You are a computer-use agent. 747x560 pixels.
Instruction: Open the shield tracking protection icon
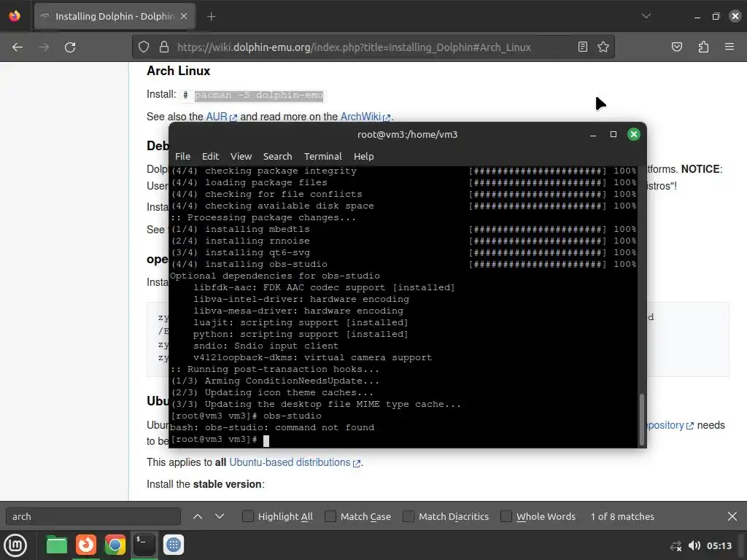point(144,47)
